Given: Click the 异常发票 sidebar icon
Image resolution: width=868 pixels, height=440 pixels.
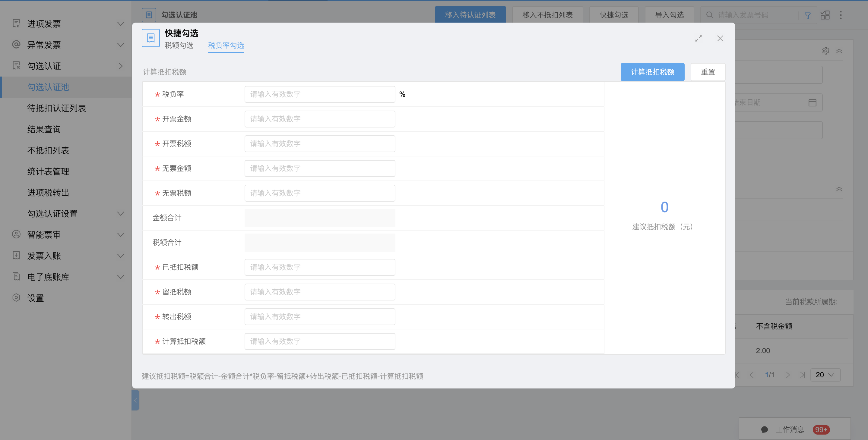Looking at the screenshot, I should pyautogui.click(x=16, y=44).
